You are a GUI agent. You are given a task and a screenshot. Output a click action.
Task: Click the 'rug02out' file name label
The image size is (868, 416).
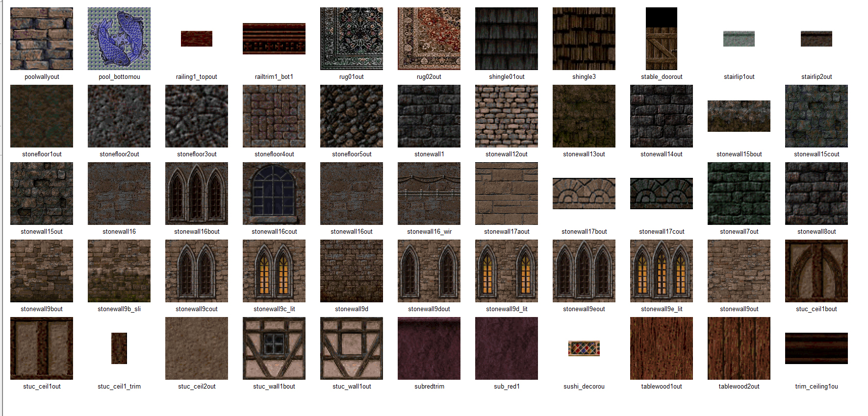click(x=429, y=77)
